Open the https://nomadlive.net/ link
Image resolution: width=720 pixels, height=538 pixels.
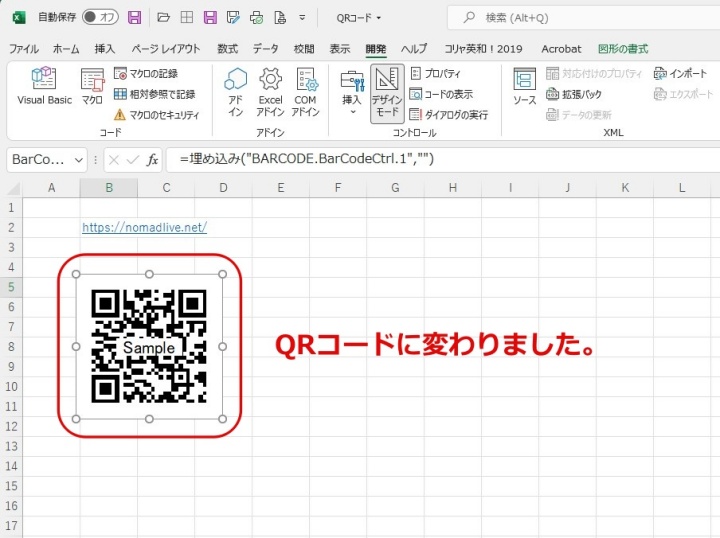coord(145,227)
